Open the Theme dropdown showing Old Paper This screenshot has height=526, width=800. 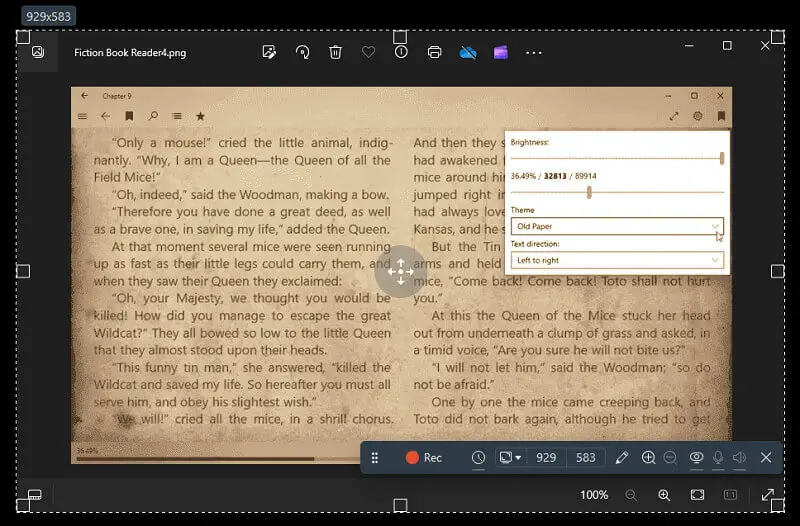[617, 226]
